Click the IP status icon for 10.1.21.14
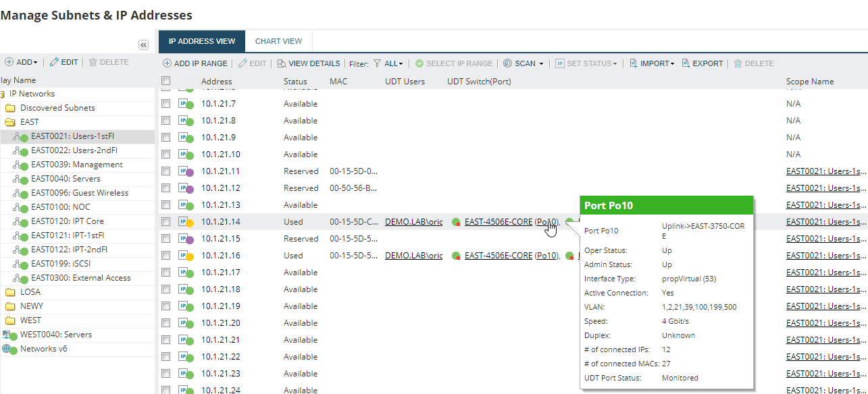The image size is (868, 394). 184,222
